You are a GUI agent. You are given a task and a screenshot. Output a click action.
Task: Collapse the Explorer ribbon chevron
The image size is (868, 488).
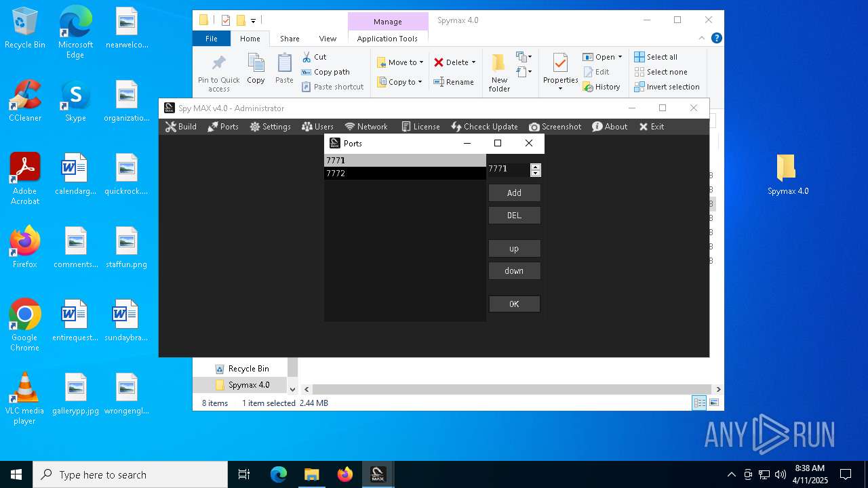[x=702, y=39]
